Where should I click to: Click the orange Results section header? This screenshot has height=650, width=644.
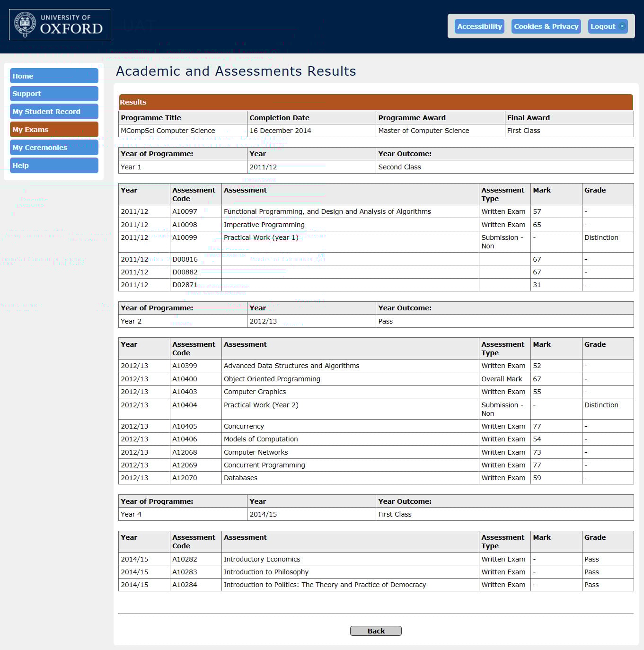click(376, 102)
